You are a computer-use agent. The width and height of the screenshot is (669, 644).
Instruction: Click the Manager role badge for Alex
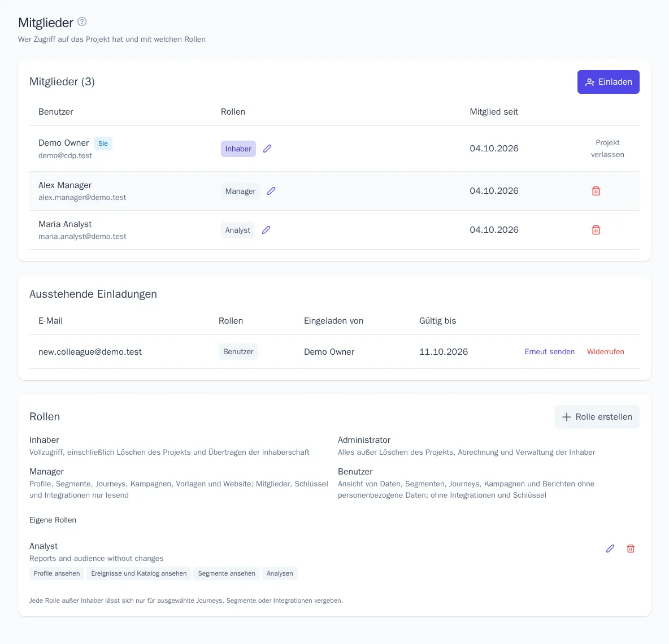[240, 191]
